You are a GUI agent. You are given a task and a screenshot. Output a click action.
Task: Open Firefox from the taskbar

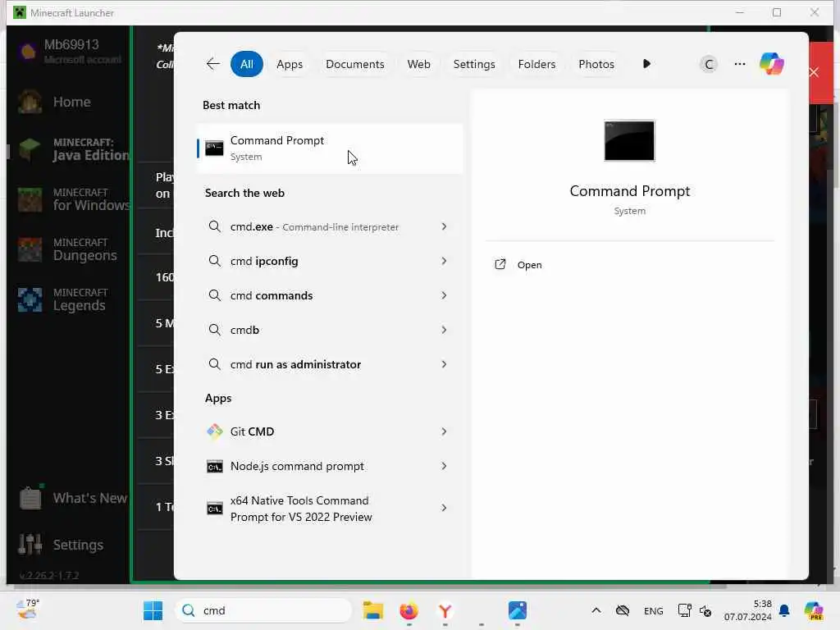(409, 610)
